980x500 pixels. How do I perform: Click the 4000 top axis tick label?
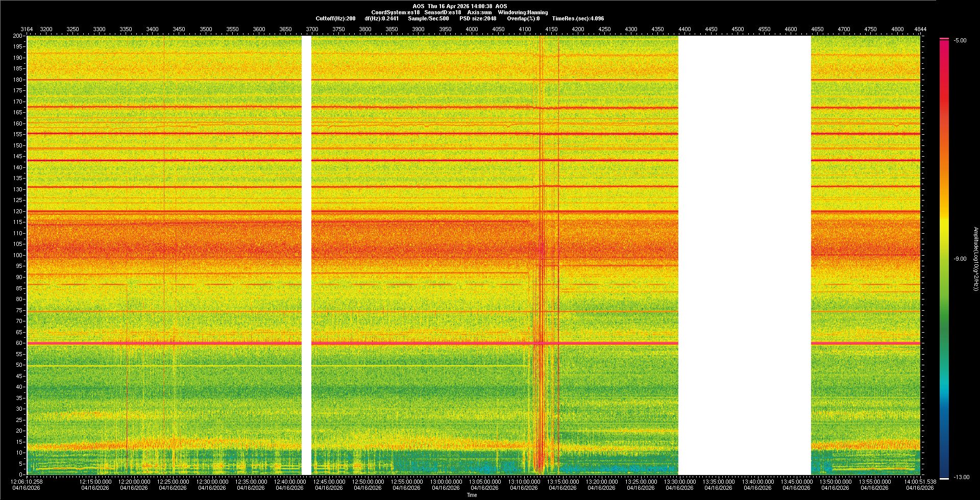point(472,29)
